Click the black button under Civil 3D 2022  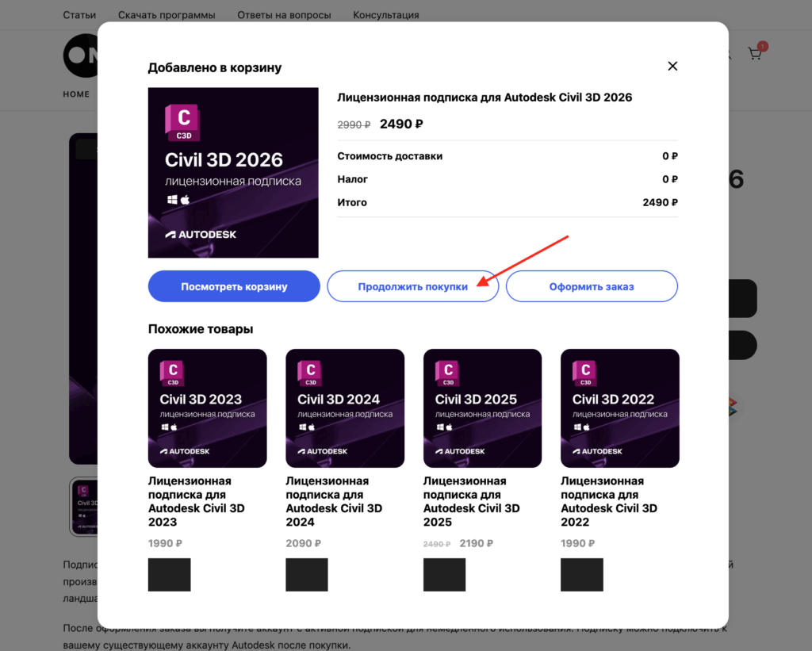[581, 574]
